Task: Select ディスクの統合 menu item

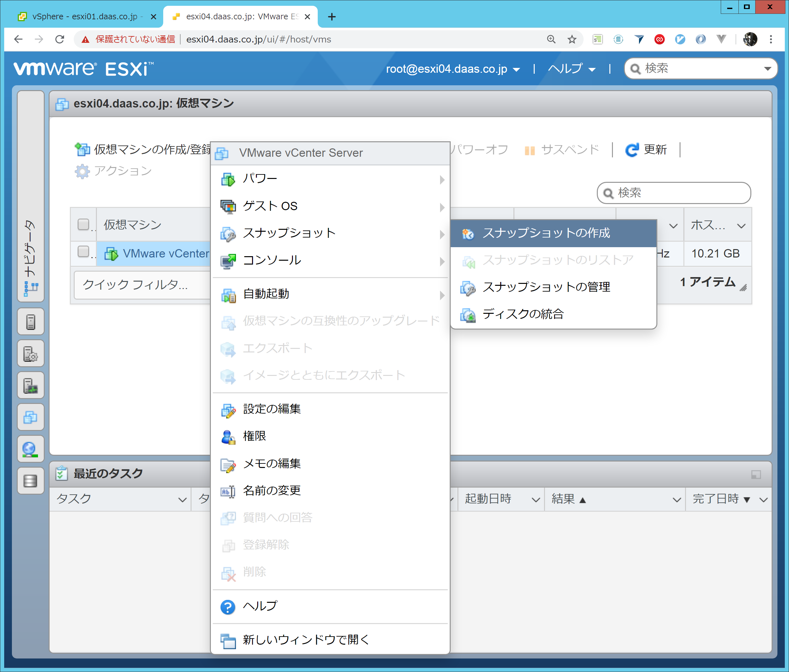Action: pos(554,314)
